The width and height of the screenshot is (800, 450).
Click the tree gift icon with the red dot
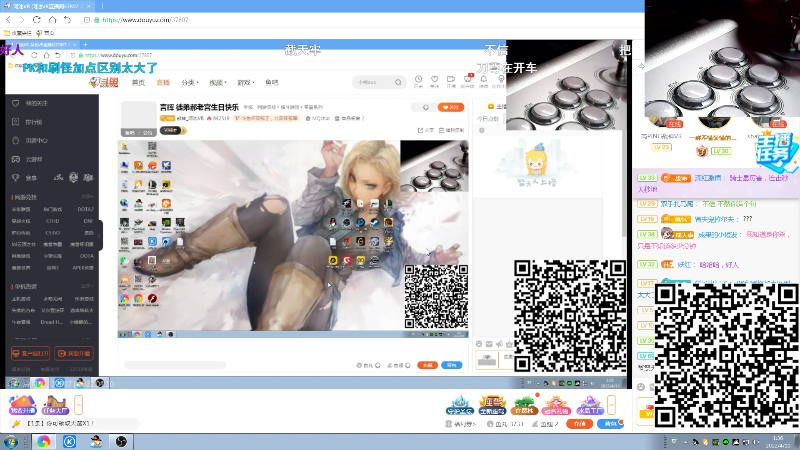click(524, 405)
